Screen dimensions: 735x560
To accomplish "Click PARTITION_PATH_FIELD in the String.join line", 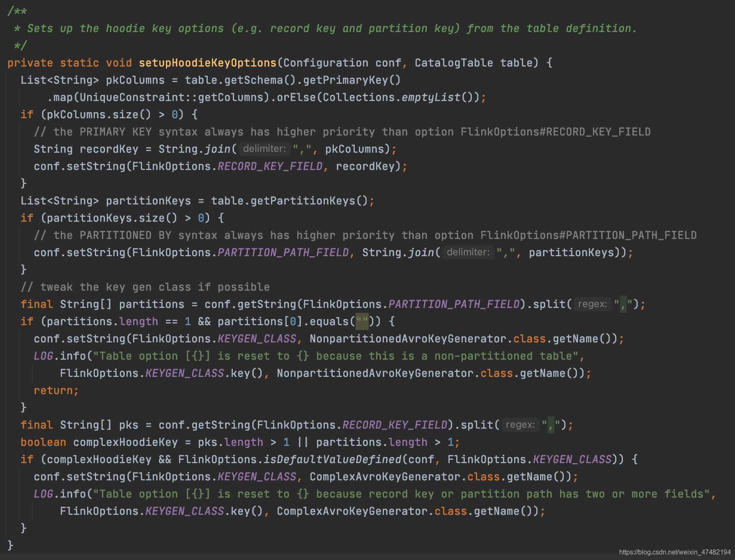I will 283,252.
